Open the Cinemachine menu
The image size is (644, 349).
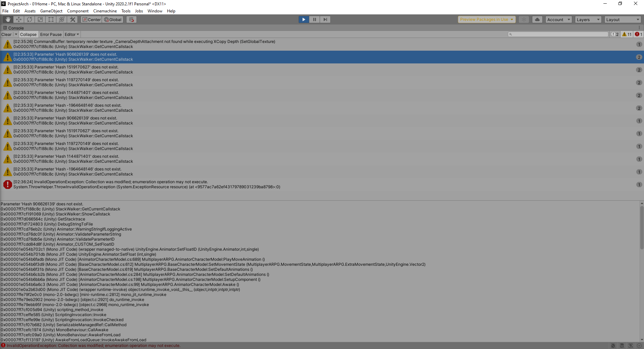[x=105, y=11]
